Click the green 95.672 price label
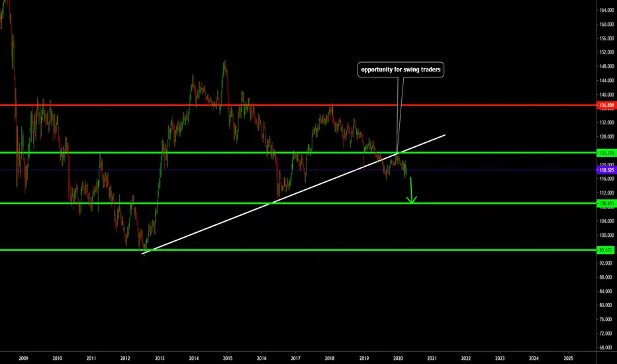 tap(606, 250)
